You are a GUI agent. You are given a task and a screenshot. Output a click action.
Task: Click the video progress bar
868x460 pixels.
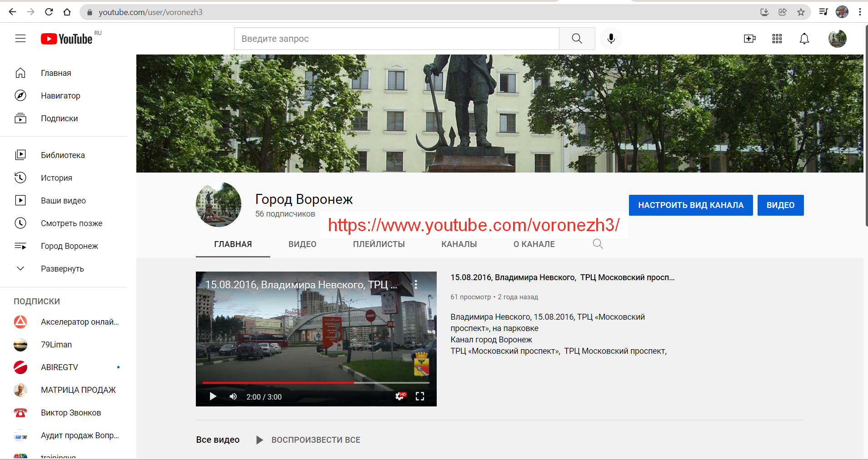(316, 383)
